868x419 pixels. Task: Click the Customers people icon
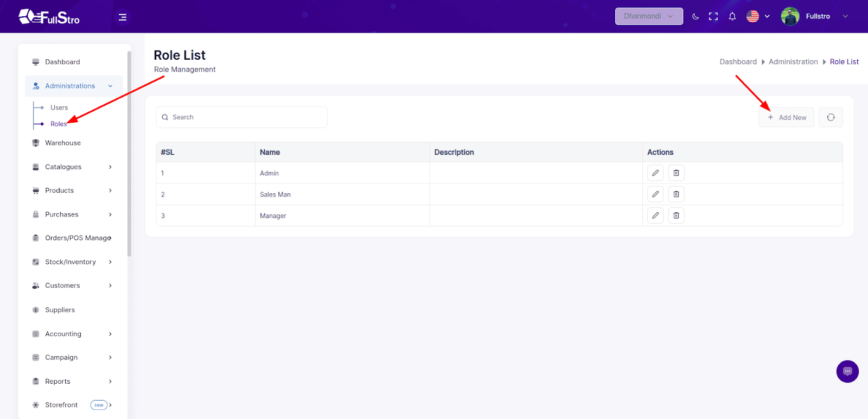[x=36, y=285]
